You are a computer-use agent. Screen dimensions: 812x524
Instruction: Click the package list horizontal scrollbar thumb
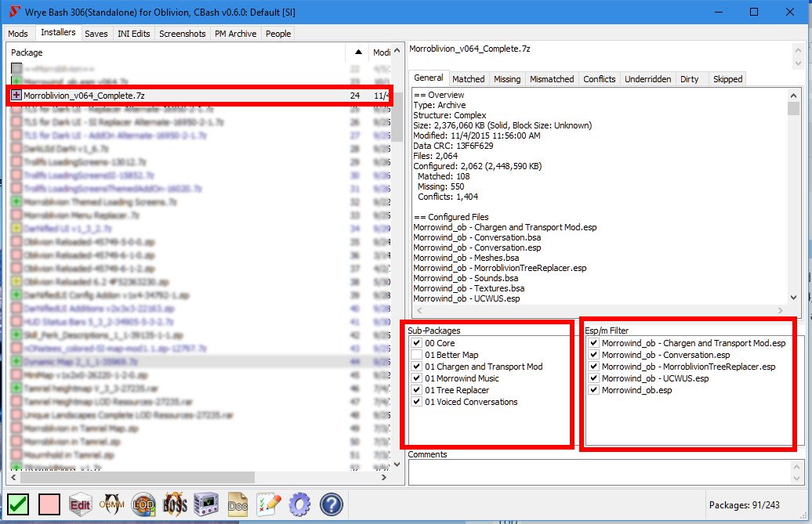(x=138, y=477)
